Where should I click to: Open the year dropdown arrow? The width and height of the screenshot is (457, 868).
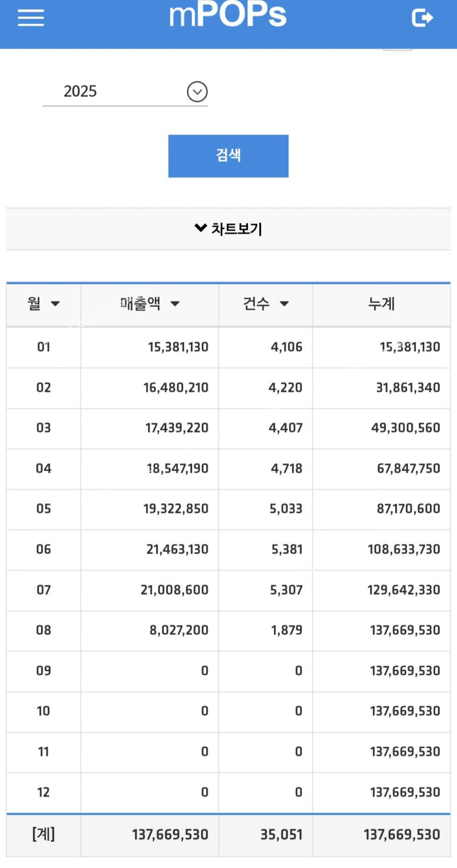pyautogui.click(x=197, y=91)
